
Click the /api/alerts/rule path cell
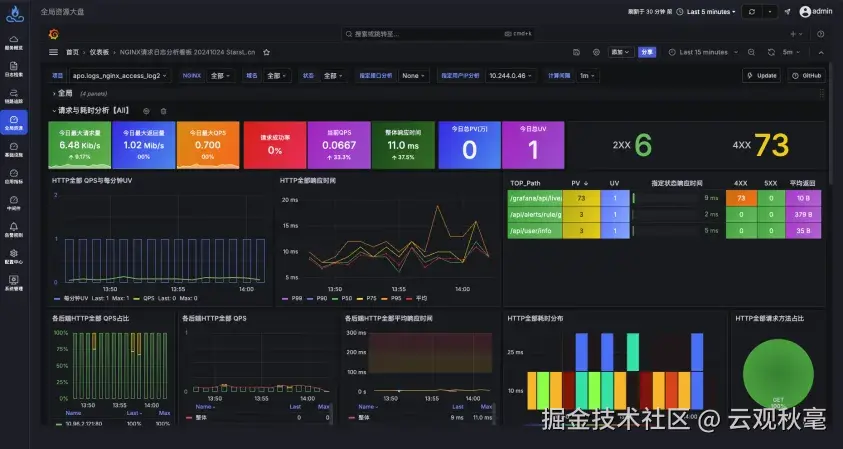(535, 215)
